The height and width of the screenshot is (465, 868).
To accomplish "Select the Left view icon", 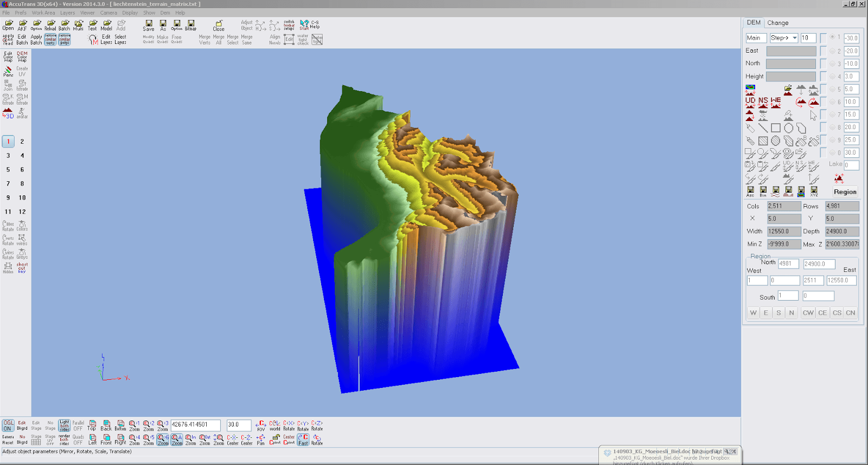I will click(92, 439).
